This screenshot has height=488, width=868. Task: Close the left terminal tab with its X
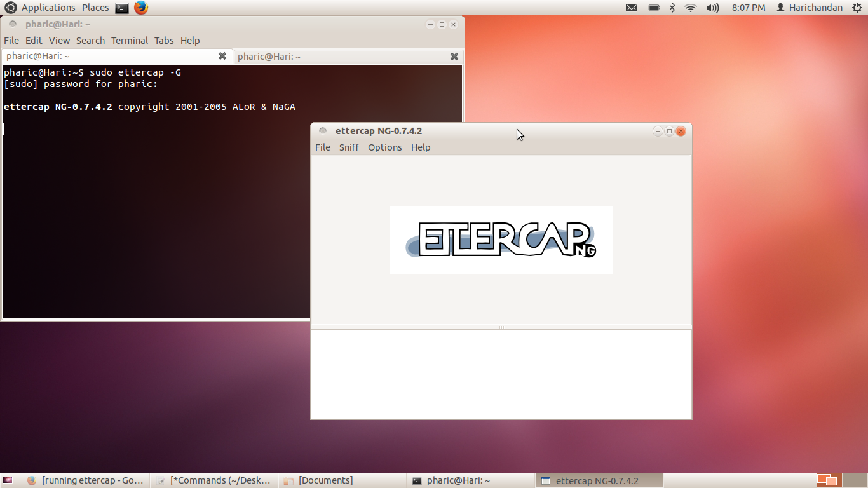point(222,56)
